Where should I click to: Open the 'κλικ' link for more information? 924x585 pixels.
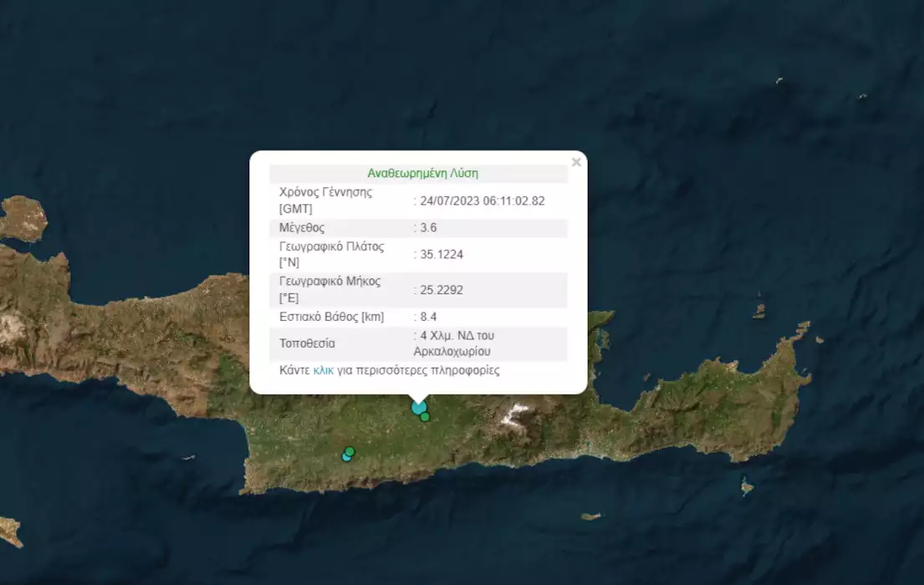pos(323,370)
